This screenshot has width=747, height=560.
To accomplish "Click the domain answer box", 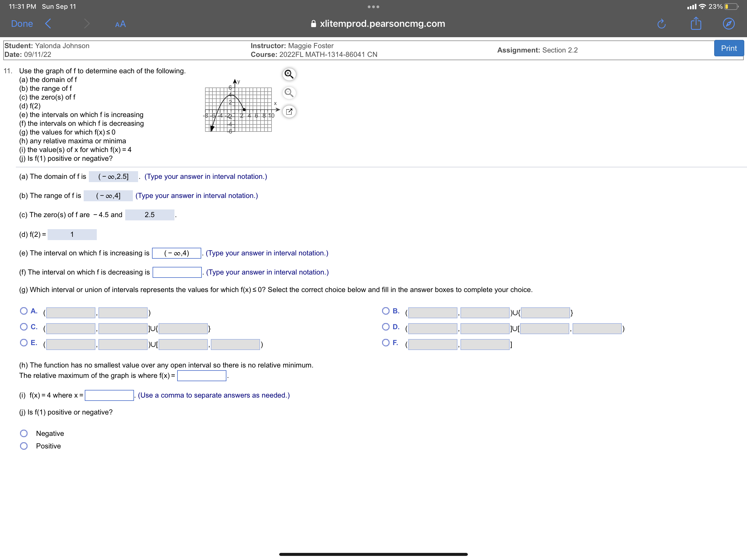I will [113, 177].
